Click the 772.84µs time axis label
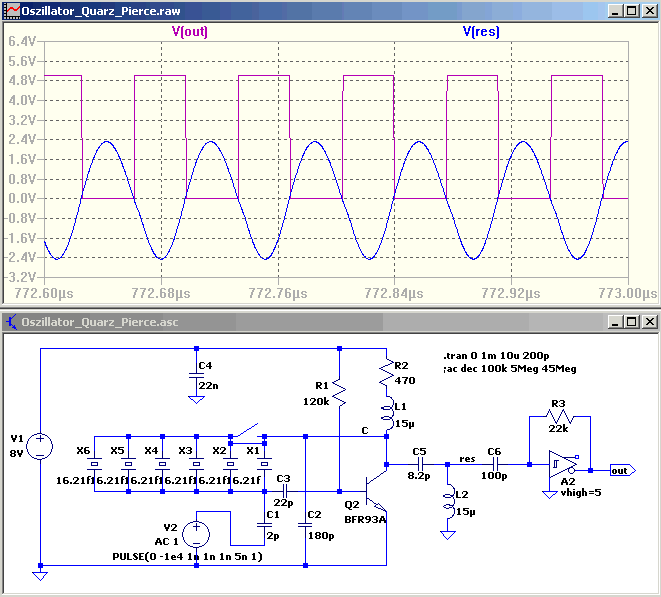This screenshot has width=661, height=597. pos(394,293)
